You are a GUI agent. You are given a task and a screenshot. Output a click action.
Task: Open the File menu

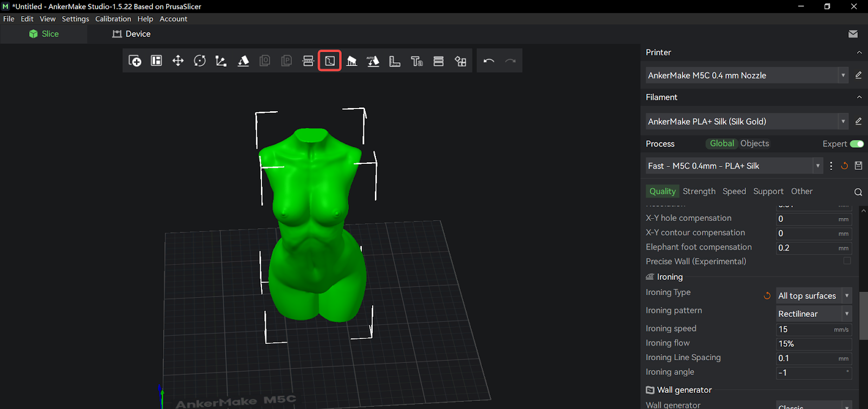tap(9, 18)
